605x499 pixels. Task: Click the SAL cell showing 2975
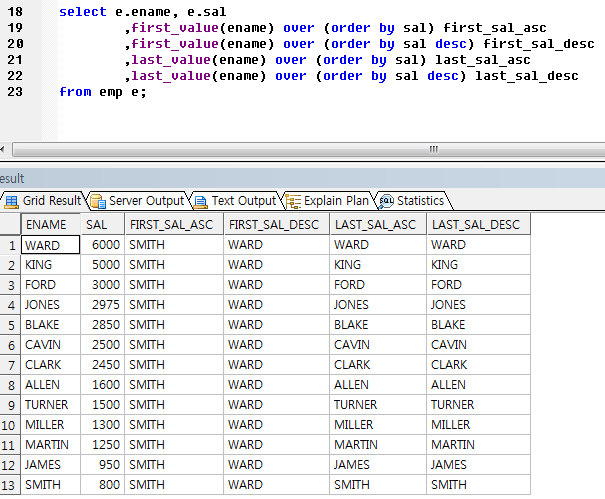coord(103,305)
